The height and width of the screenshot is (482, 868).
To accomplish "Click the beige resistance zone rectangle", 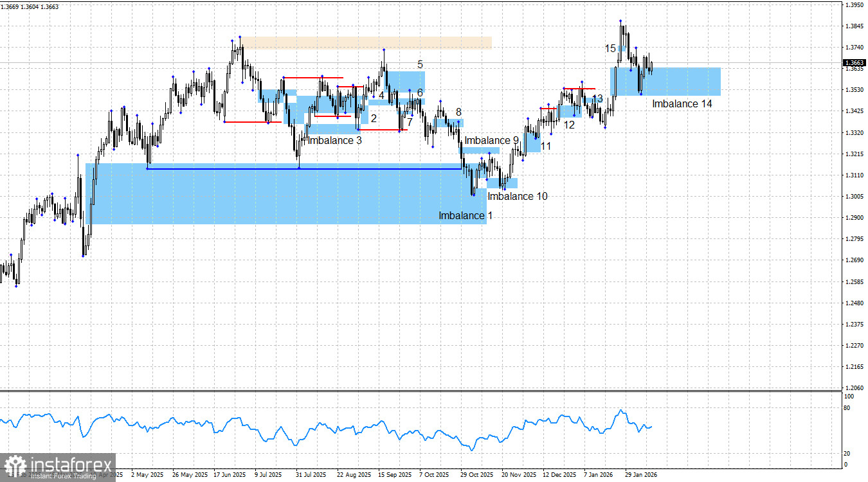I will click(x=367, y=43).
